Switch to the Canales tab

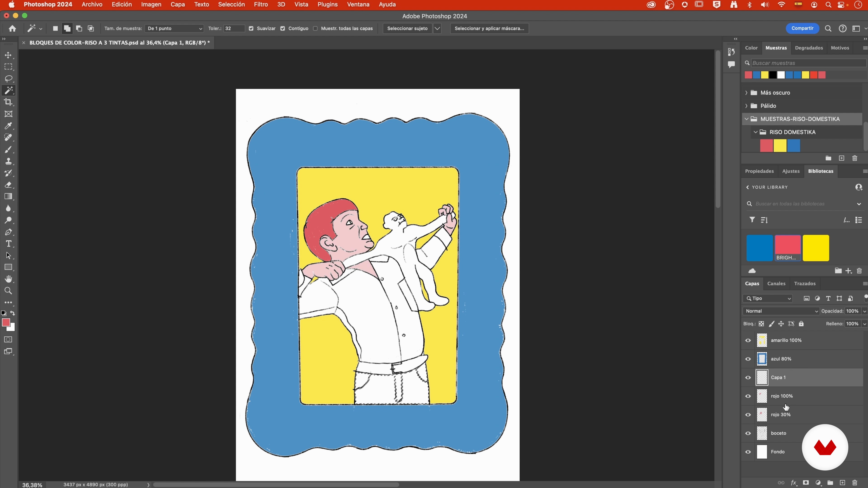tap(776, 284)
